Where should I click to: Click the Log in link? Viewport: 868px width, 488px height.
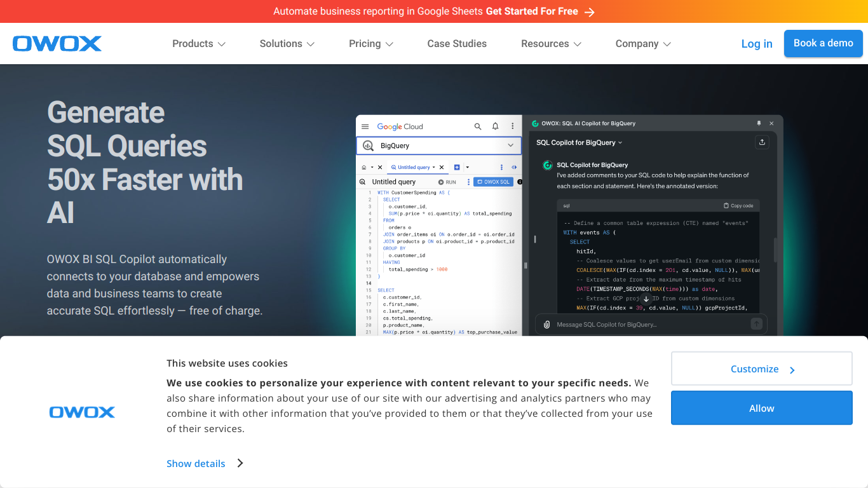(x=757, y=44)
